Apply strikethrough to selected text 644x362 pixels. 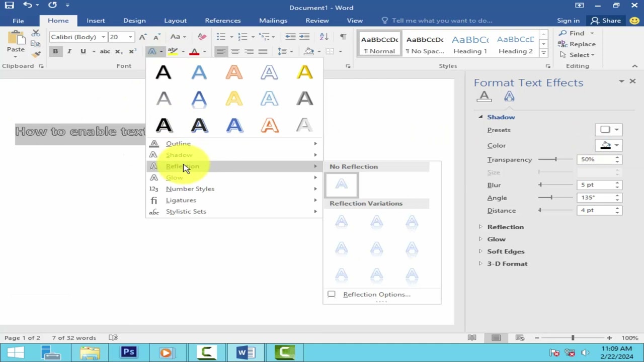pos(105,51)
